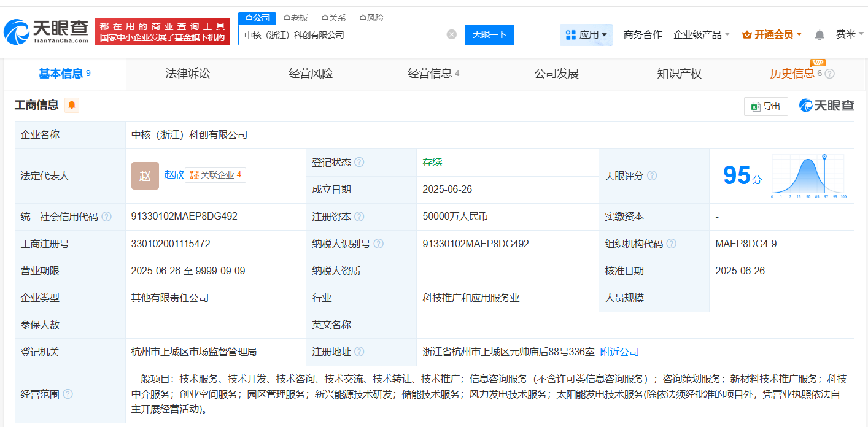Click orange alert bell beside 工商信息
The width and height of the screenshot is (868, 427).
pyautogui.click(x=72, y=105)
